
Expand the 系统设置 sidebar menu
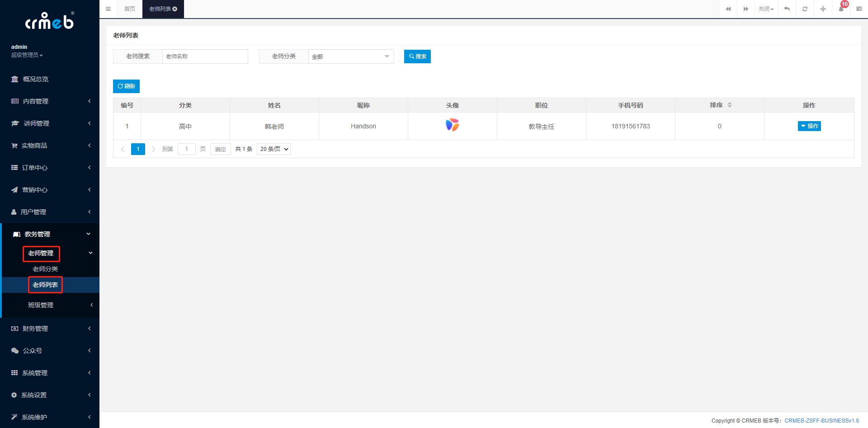(x=50, y=395)
